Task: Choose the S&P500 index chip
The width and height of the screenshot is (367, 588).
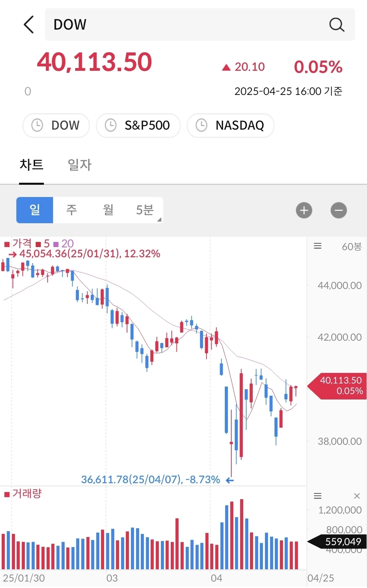Action: click(138, 126)
